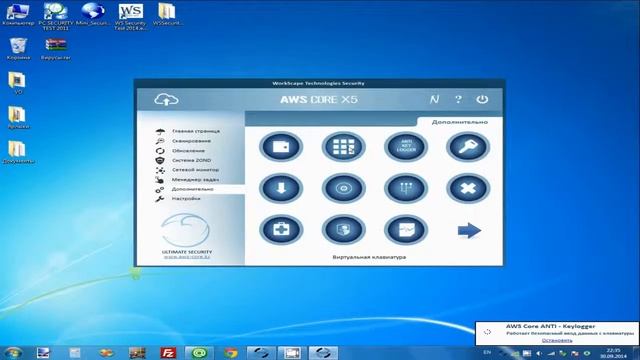Click the key icon round button
Screen dimensions: 640x360
click(x=468, y=147)
